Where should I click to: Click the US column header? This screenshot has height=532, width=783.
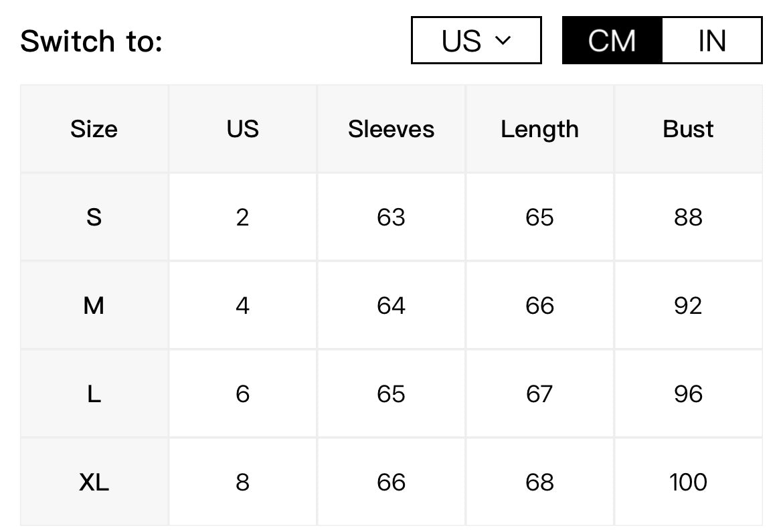[243, 129]
